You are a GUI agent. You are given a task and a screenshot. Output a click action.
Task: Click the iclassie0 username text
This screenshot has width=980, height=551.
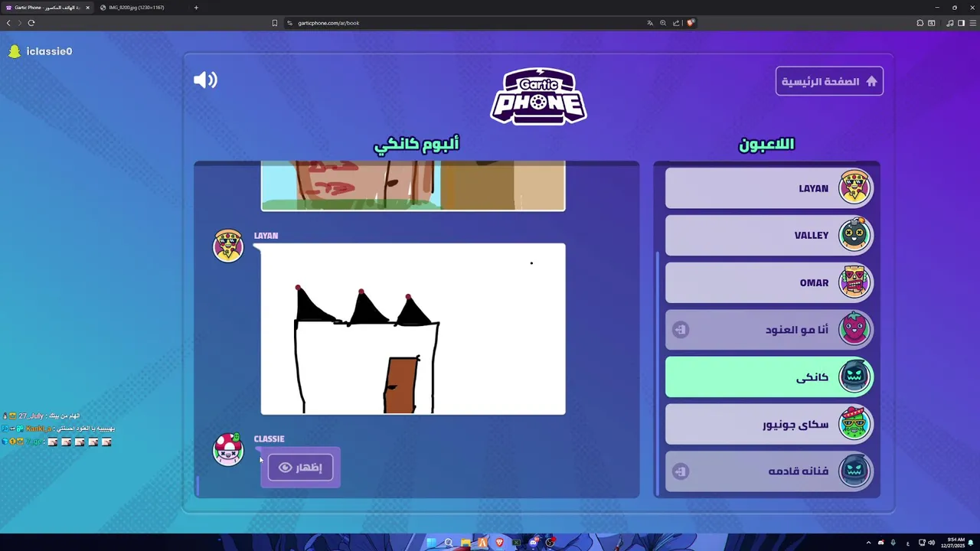pos(49,51)
